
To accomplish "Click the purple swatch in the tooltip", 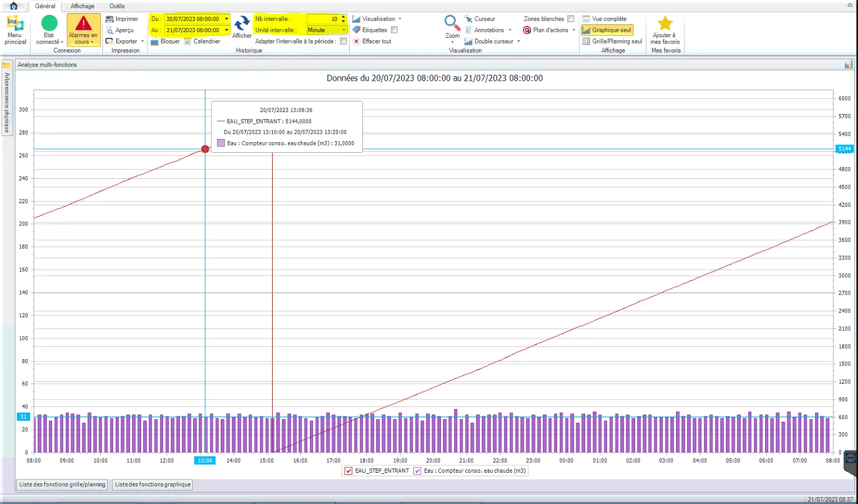I will pos(221,143).
